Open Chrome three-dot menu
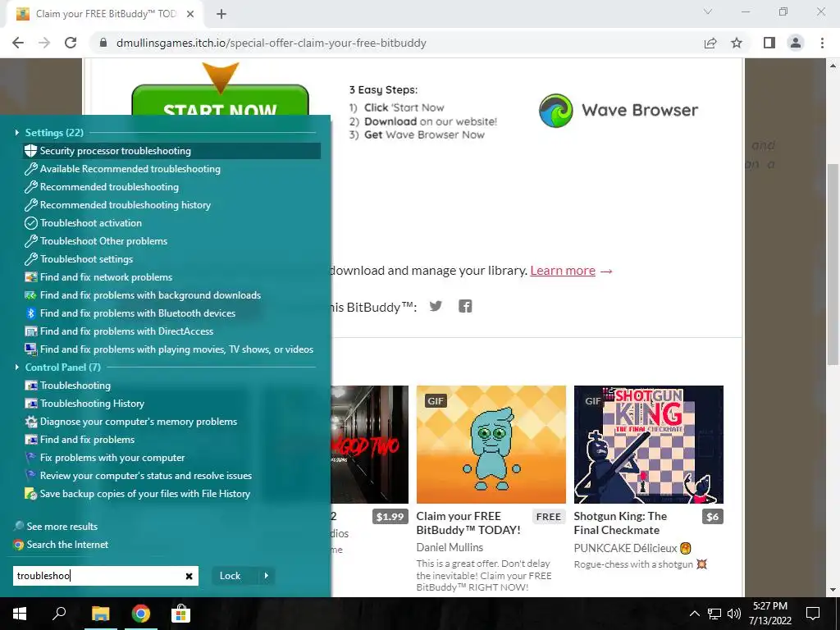 coord(822,43)
